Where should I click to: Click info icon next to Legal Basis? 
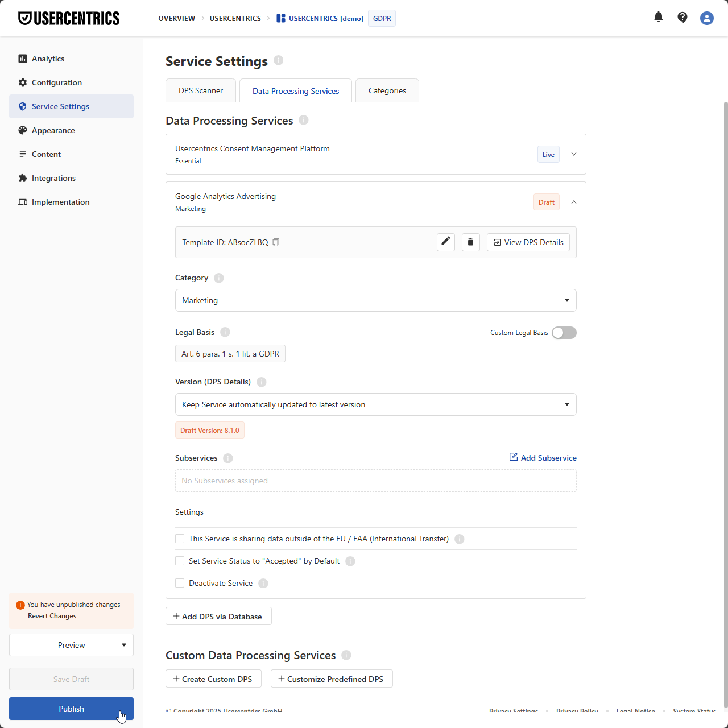(225, 332)
